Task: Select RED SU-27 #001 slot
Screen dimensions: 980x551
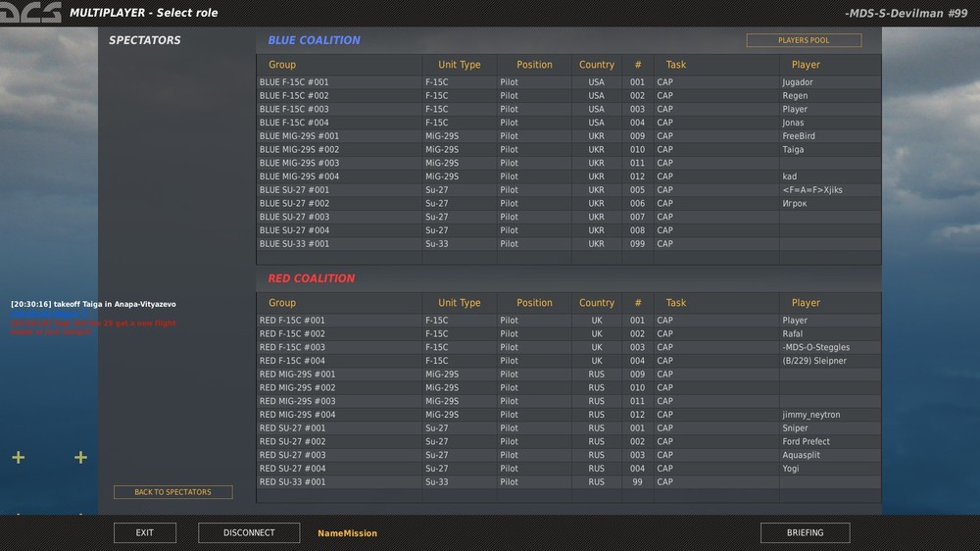Action: [x=568, y=427]
